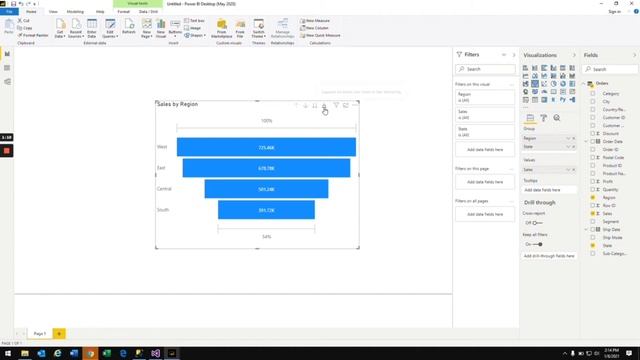Click Sign in at top right
The width and height of the screenshot is (640, 360).
[614, 12]
